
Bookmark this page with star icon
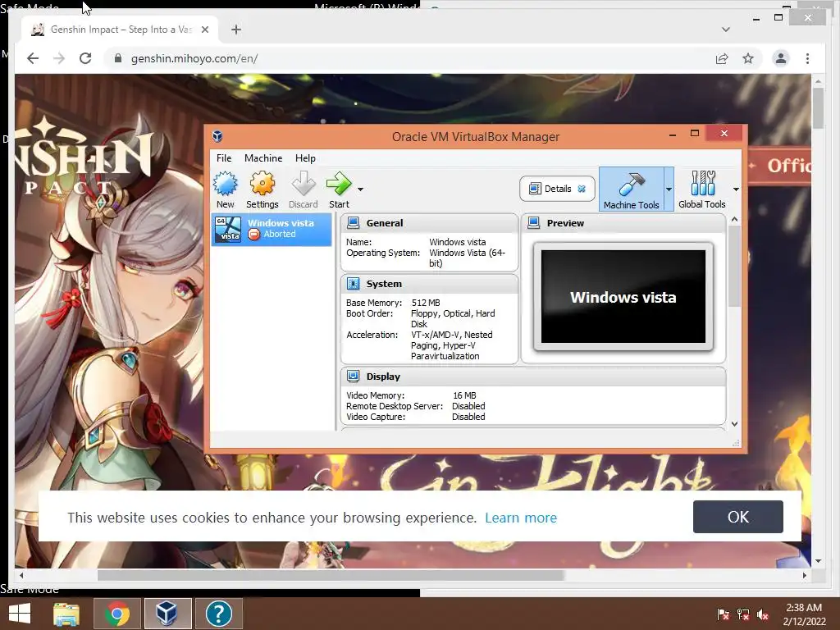pos(748,58)
